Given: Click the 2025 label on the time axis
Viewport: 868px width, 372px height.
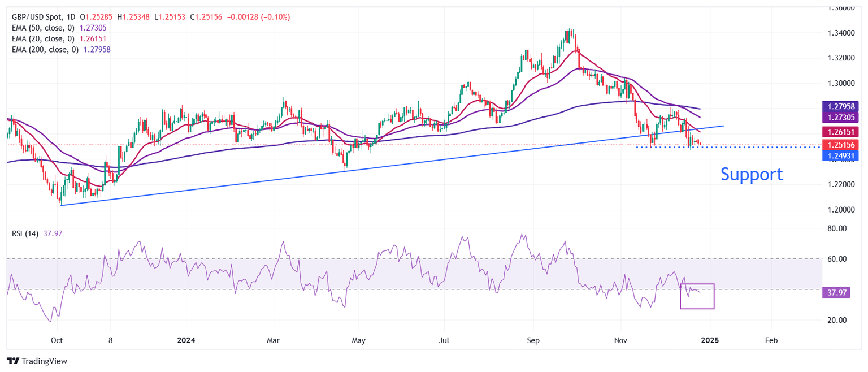Looking at the screenshot, I should tap(710, 340).
